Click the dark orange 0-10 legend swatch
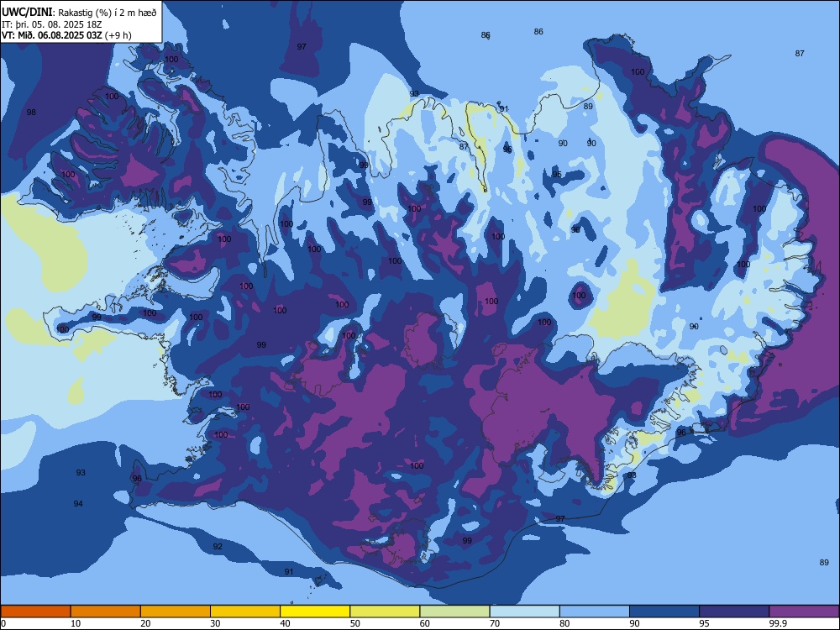The image size is (840, 630). click(x=35, y=612)
